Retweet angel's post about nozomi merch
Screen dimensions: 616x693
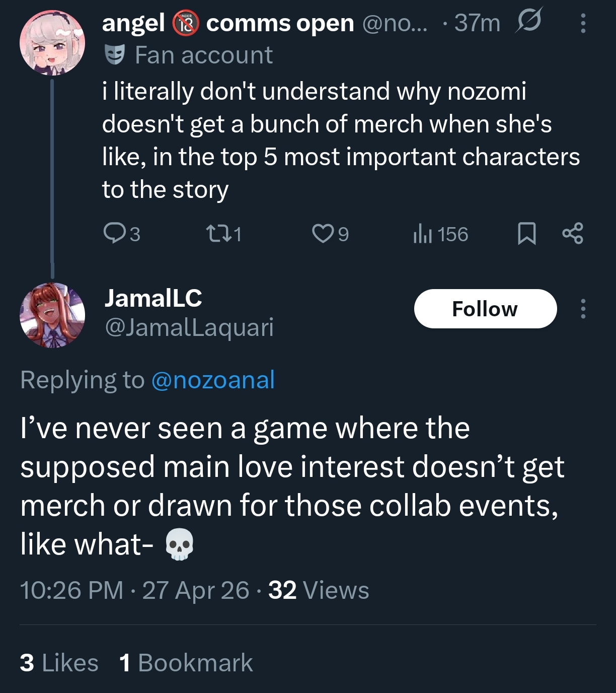tap(218, 234)
